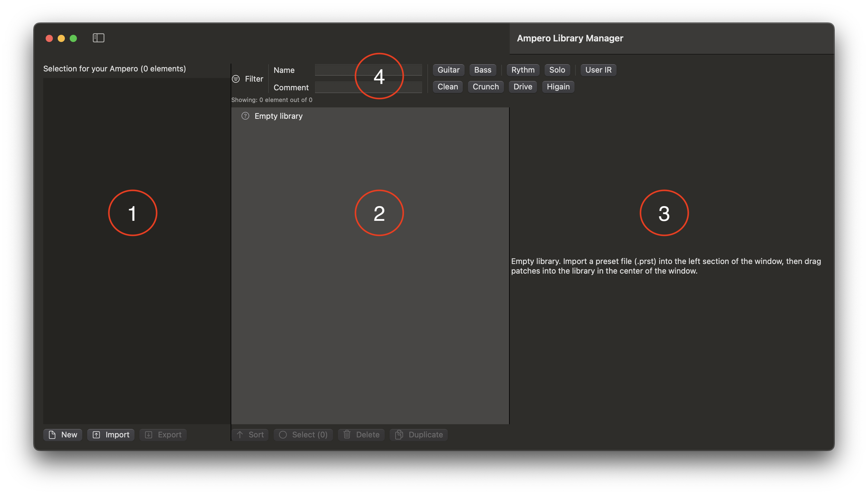Click the Comment filter input field
Image resolution: width=868 pixels, height=495 pixels.
click(x=369, y=87)
